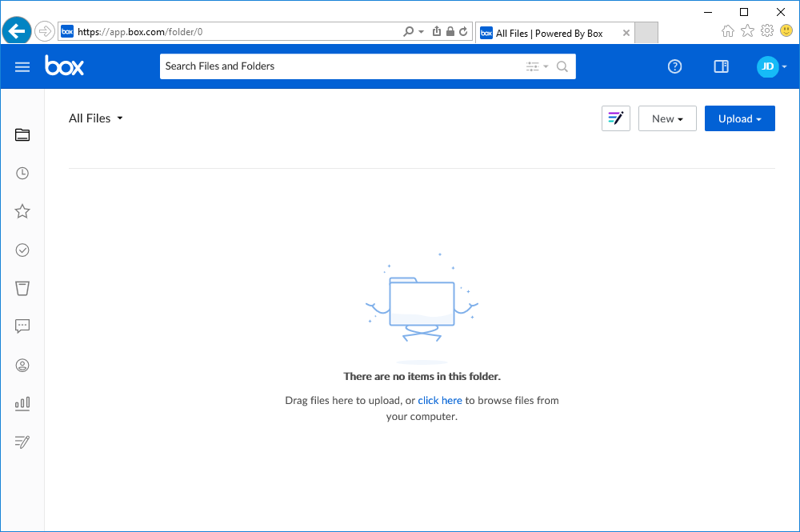The width and height of the screenshot is (800, 532).
Task: Click 'There are no items in this folder.' text
Action: point(422,377)
